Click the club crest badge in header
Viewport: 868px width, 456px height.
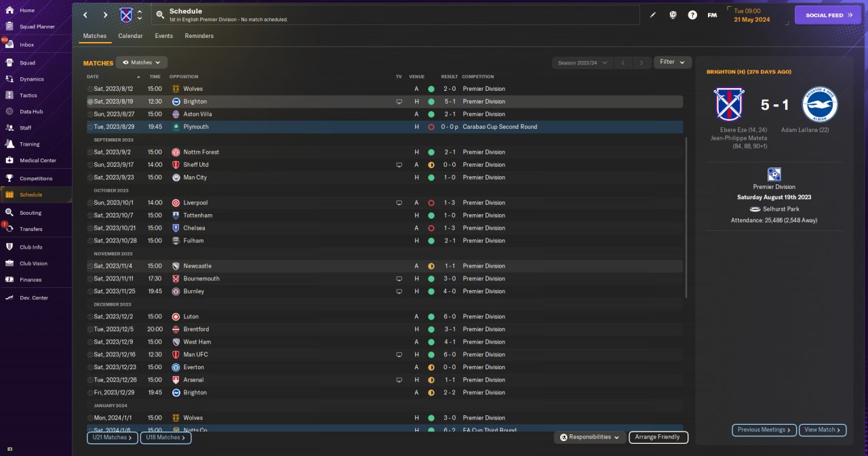pyautogui.click(x=126, y=15)
